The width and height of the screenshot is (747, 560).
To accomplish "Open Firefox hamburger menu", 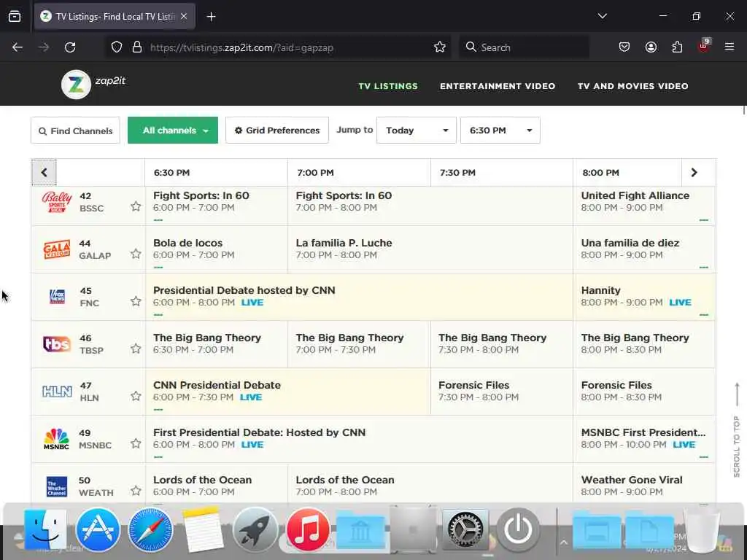I will (729, 47).
